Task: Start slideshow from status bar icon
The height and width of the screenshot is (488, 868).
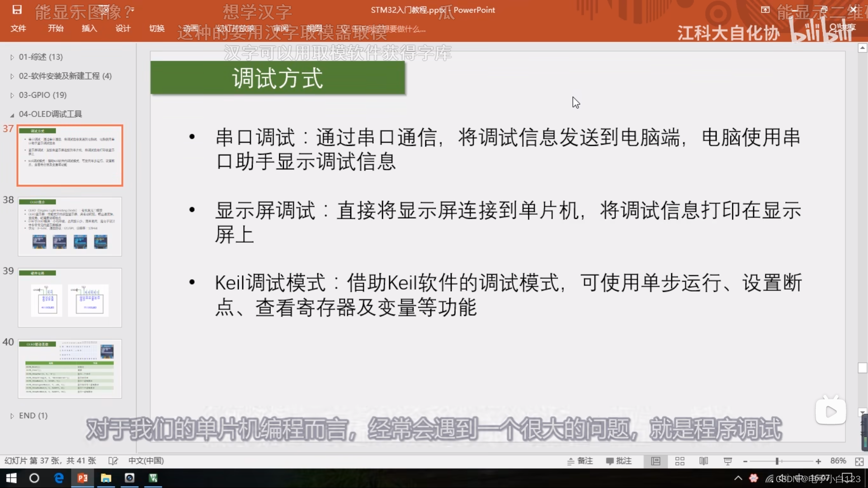Action: [727, 461]
